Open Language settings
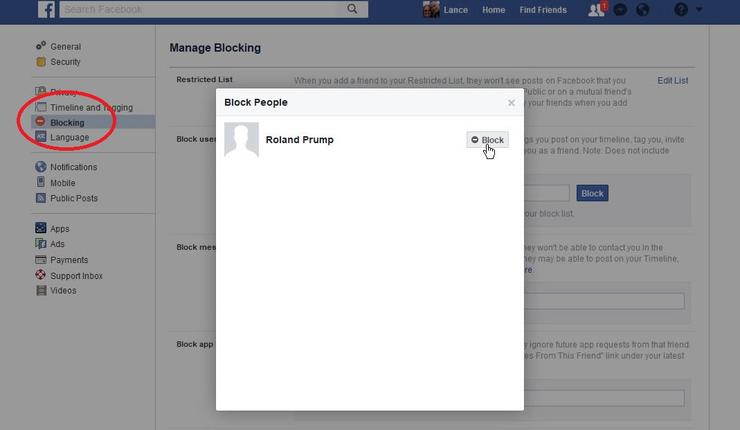740x430 pixels. tap(69, 137)
